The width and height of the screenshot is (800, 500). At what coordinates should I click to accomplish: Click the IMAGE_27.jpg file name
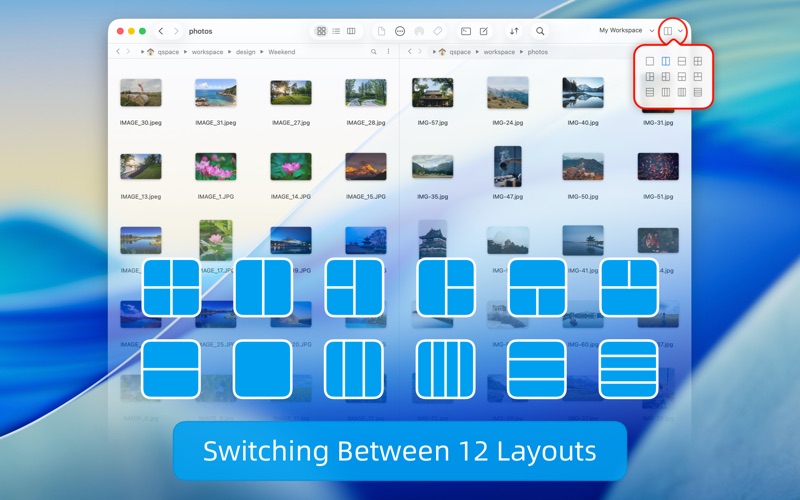[x=291, y=123]
